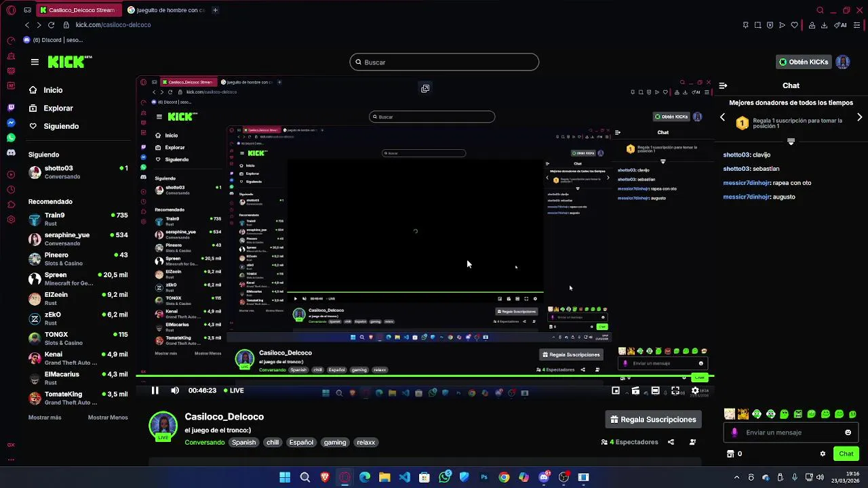The image size is (868, 488).
Task: Click the gaming tag
Action: [x=335, y=442]
